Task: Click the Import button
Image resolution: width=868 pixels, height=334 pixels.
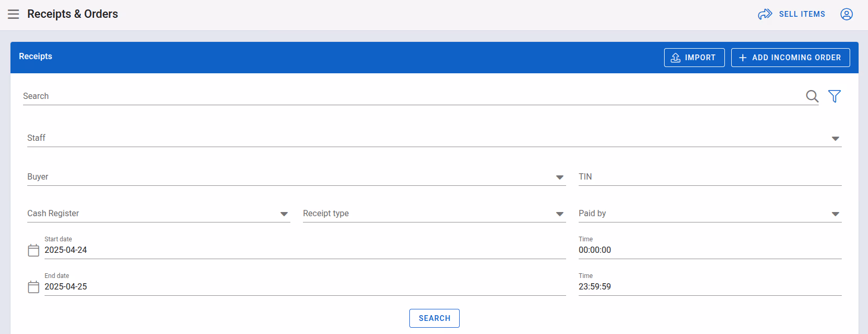Action: coord(694,58)
